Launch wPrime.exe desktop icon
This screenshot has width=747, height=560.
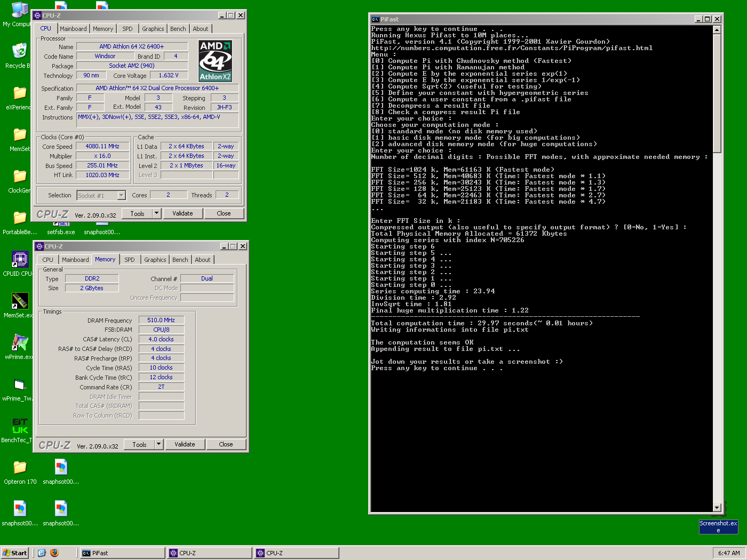[x=20, y=343]
